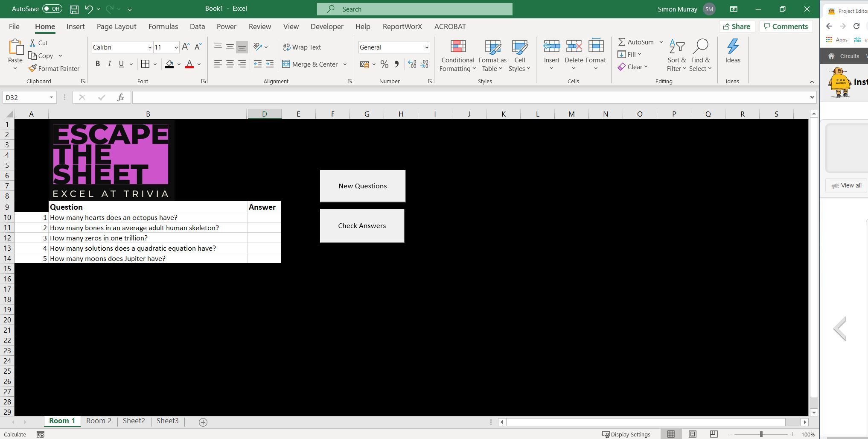Image resolution: width=868 pixels, height=439 pixels.
Task: Toggle Center horizontal alignment
Action: 230,64
